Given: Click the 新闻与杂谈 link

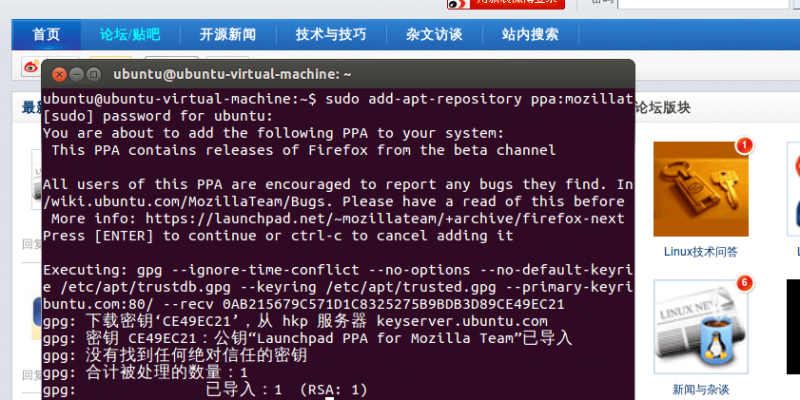Looking at the screenshot, I should pos(701,390).
